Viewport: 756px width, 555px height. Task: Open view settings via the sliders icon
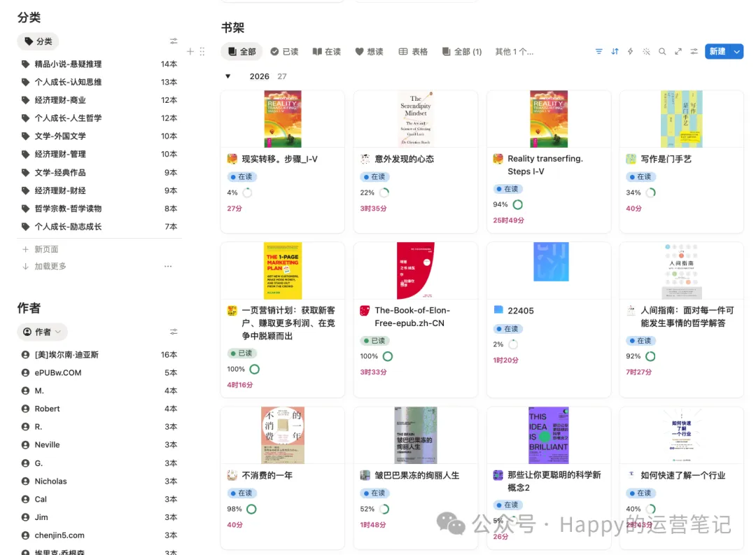click(x=694, y=51)
